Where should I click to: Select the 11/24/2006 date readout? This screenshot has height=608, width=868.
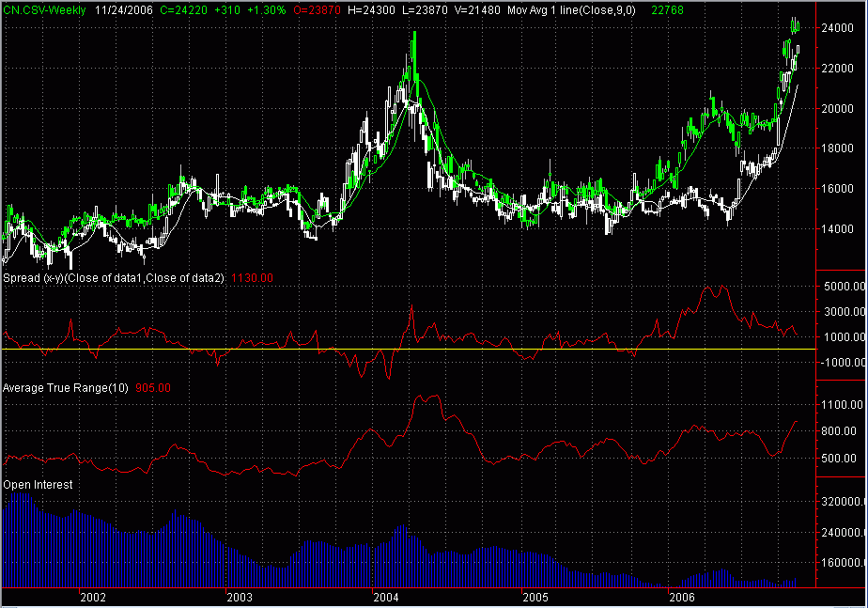pyautogui.click(x=123, y=10)
